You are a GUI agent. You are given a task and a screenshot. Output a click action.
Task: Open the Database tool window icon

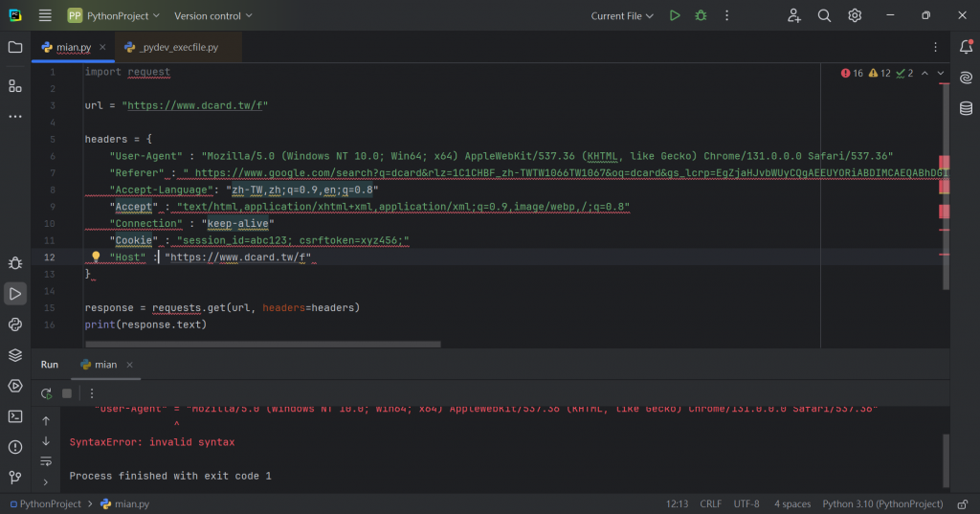click(966, 108)
